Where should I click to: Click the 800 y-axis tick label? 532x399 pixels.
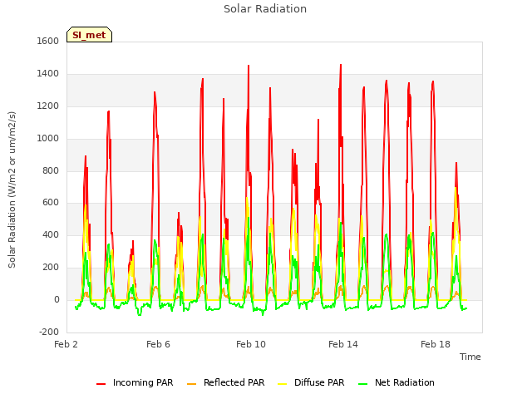(x=51, y=170)
